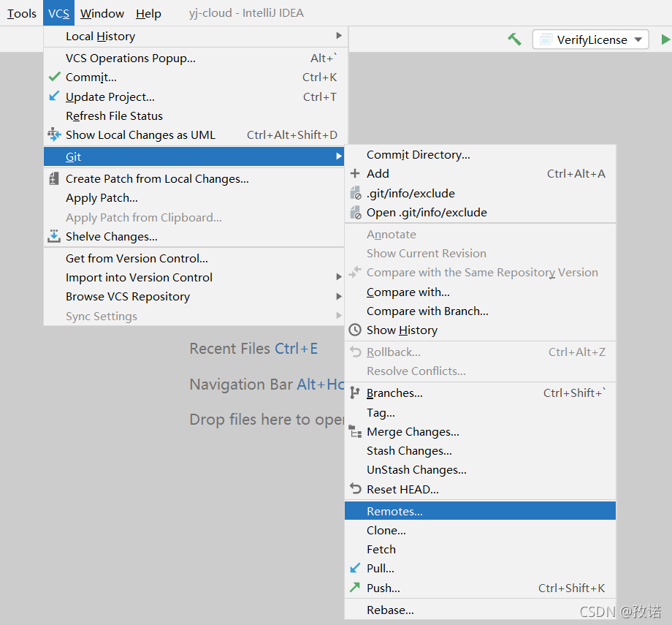Select Fetch in Git submenu
The width and height of the screenshot is (672, 625).
(480, 549)
